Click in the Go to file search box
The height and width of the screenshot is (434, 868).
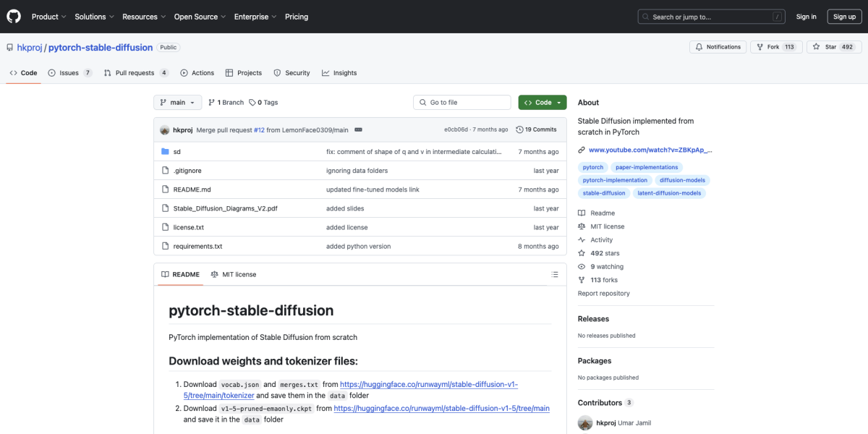(461, 102)
